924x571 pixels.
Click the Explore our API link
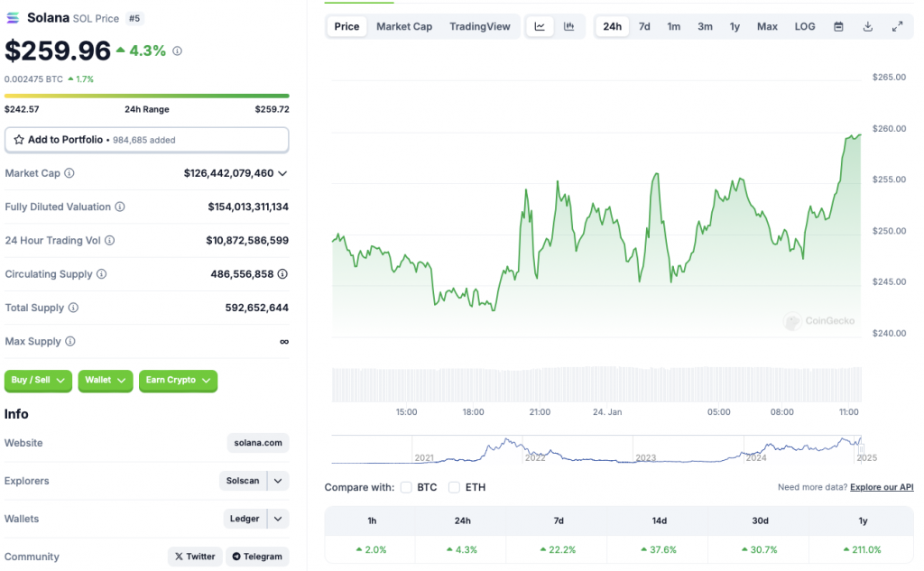[881, 486]
